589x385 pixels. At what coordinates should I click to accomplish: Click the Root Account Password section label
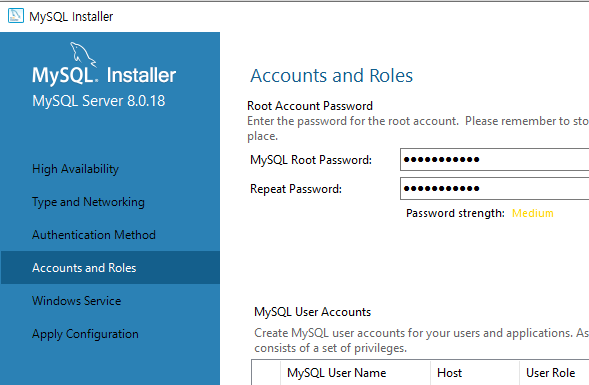pos(310,106)
